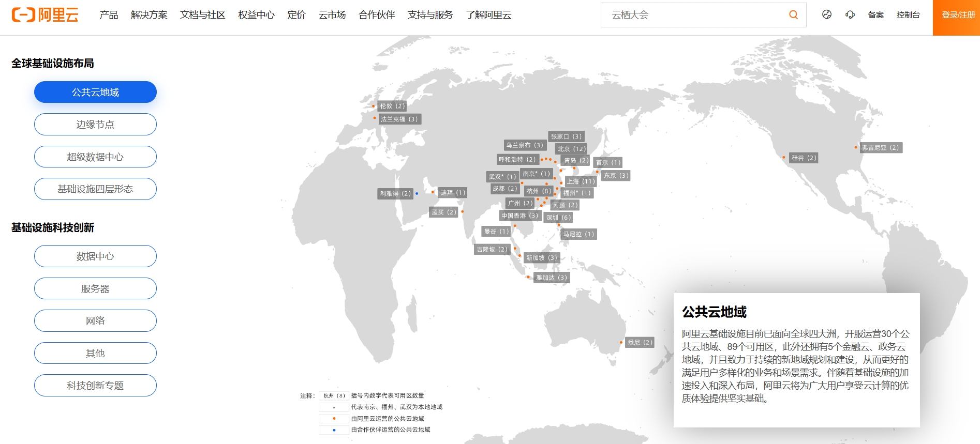Click the blue dot next to 利雅得

point(417,194)
